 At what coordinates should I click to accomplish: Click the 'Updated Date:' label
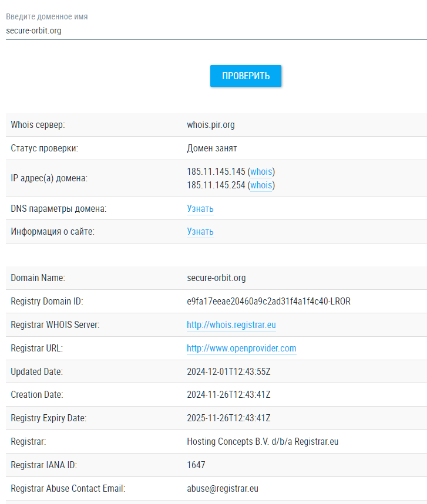[x=37, y=371]
